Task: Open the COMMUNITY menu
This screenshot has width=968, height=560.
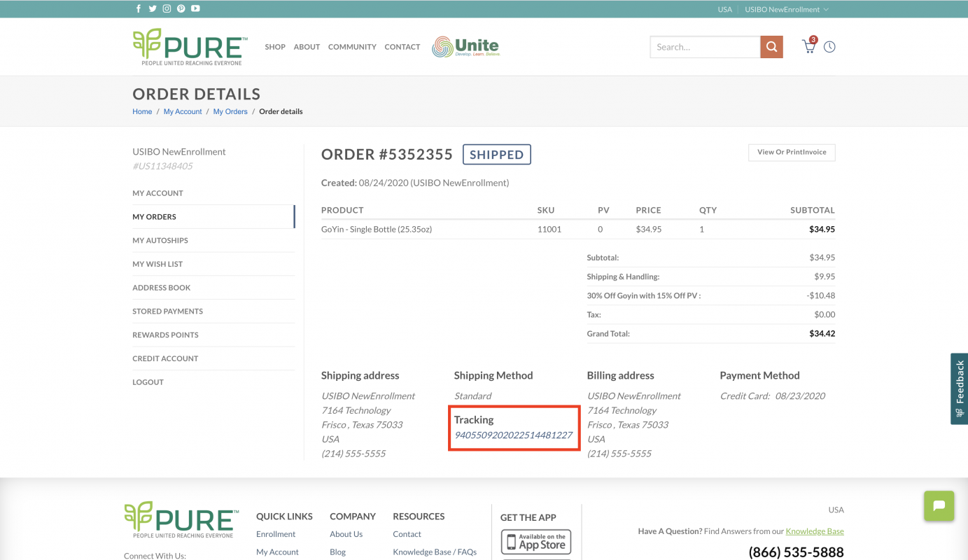Action: [x=352, y=47]
